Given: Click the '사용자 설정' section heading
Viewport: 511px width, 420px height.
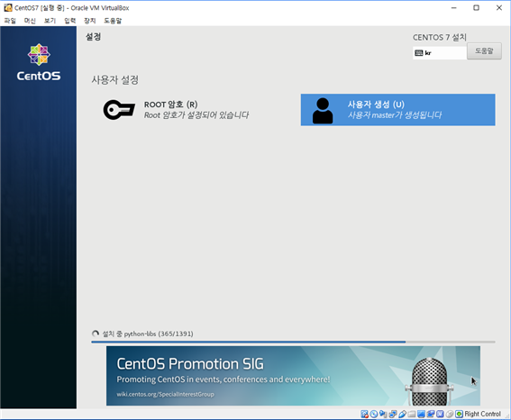Looking at the screenshot, I should click(x=115, y=80).
